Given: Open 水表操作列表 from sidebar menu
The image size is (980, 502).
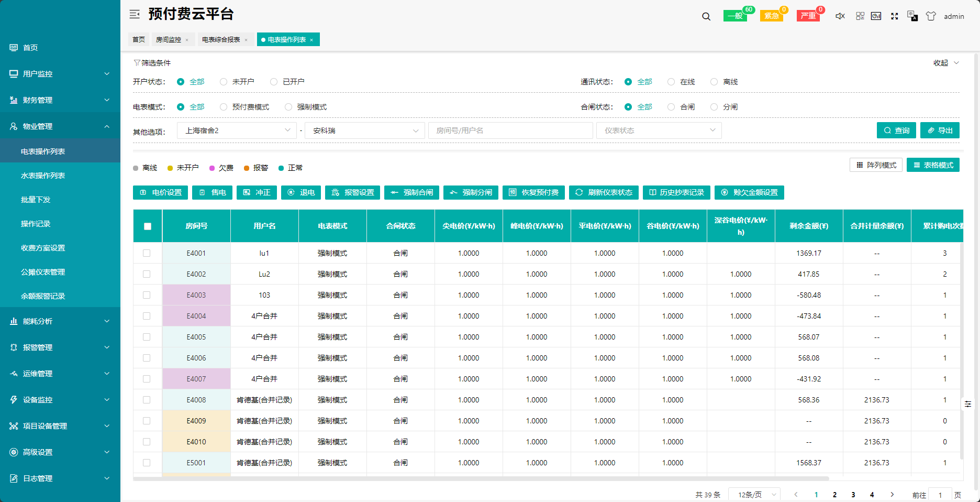Looking at the screenshot, I should 43,176.
